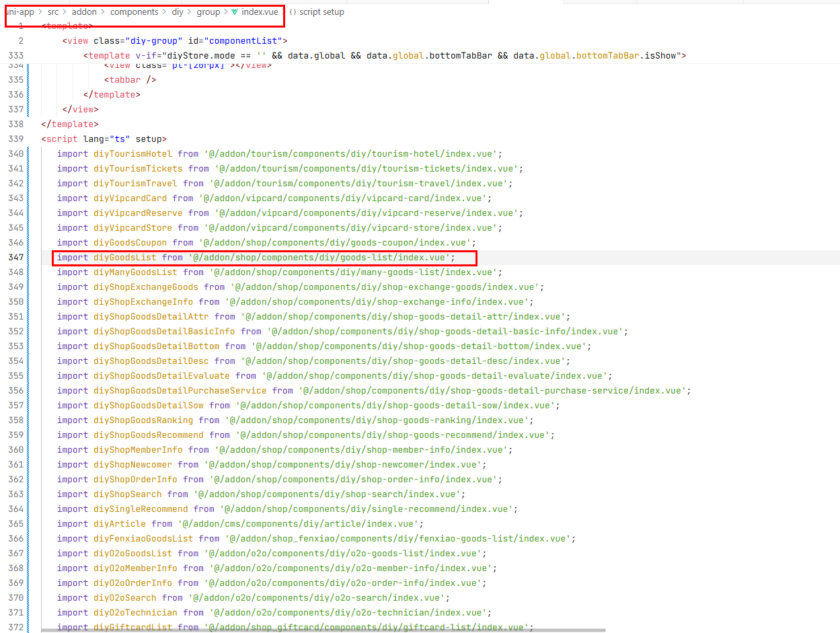The image size is (840, 633).
Task: Open the src breadcrumb dropdown
Action: point(53,12)
